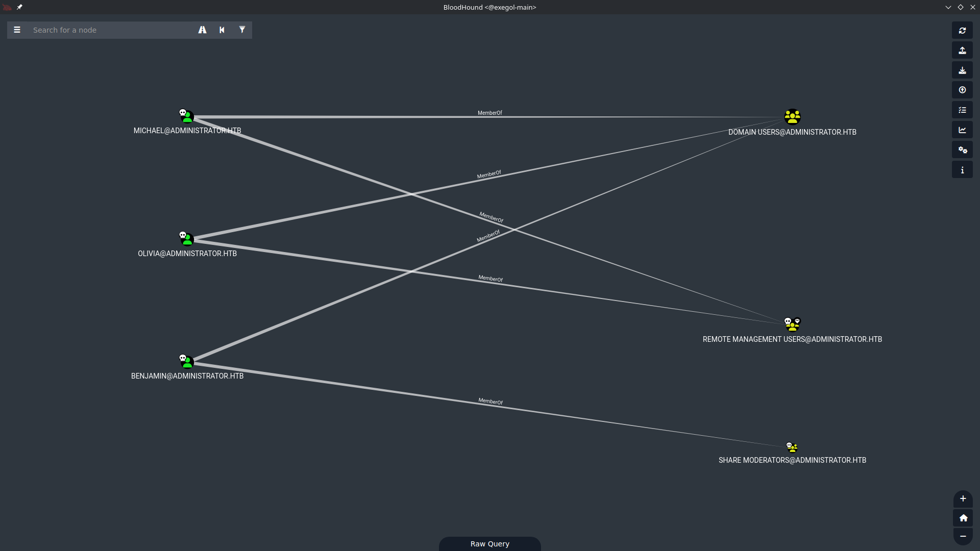The width and height of the screenshot is (980, 551).
Task: Zoom in with the plus button
Action: click(x=963, y=498)
